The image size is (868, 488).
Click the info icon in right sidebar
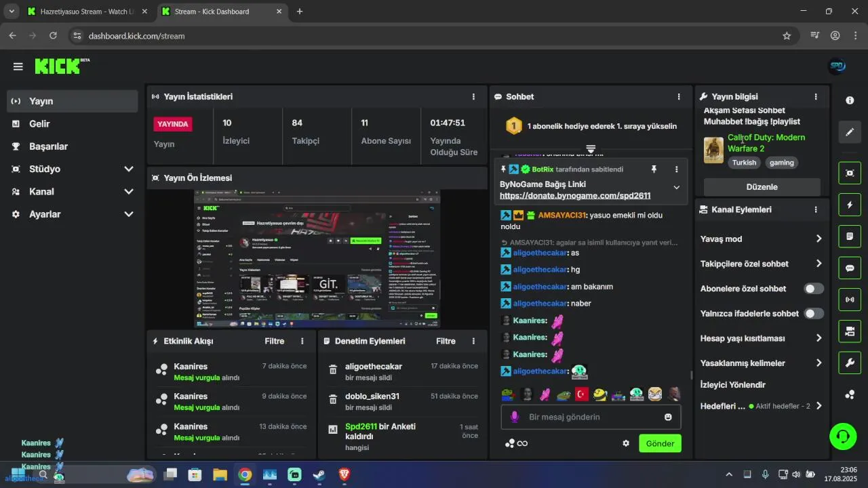coord(850,100)
